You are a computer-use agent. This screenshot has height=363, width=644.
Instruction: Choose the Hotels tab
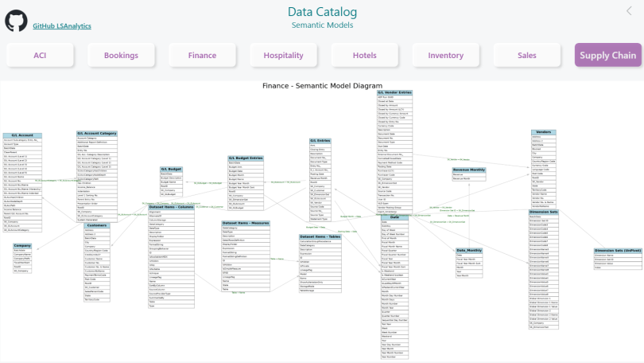pyautogui.click(x=365, y=56)
